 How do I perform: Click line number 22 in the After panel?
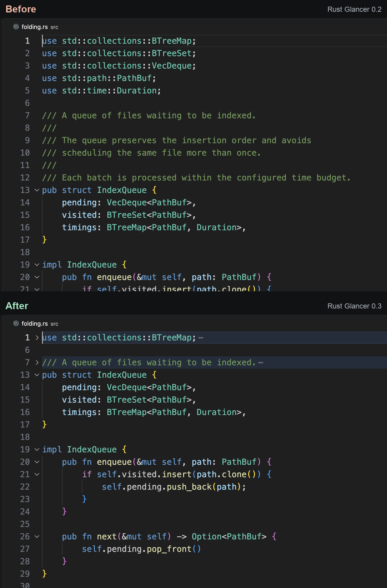[x=25, y=487]
